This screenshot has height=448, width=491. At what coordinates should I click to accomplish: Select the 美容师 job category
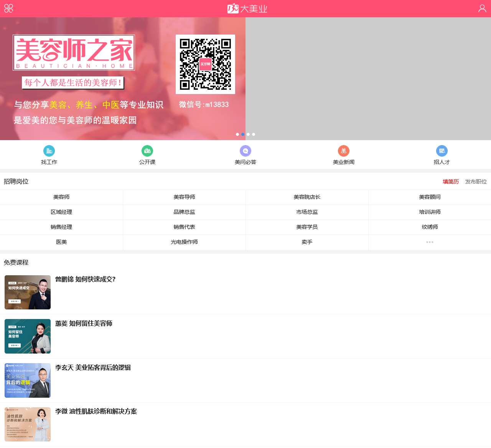pos(61,197)
